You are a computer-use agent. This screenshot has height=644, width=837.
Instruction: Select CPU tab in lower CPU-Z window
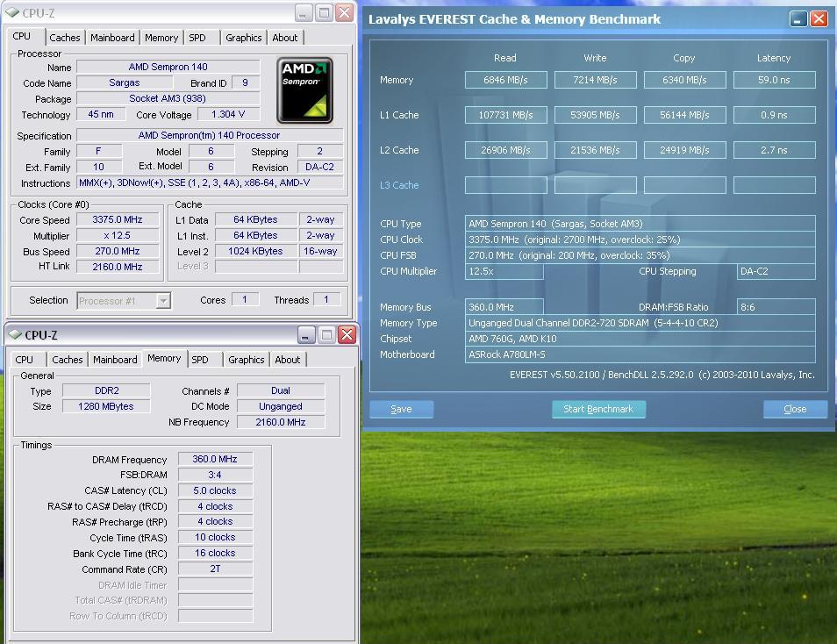coord(24,360)
